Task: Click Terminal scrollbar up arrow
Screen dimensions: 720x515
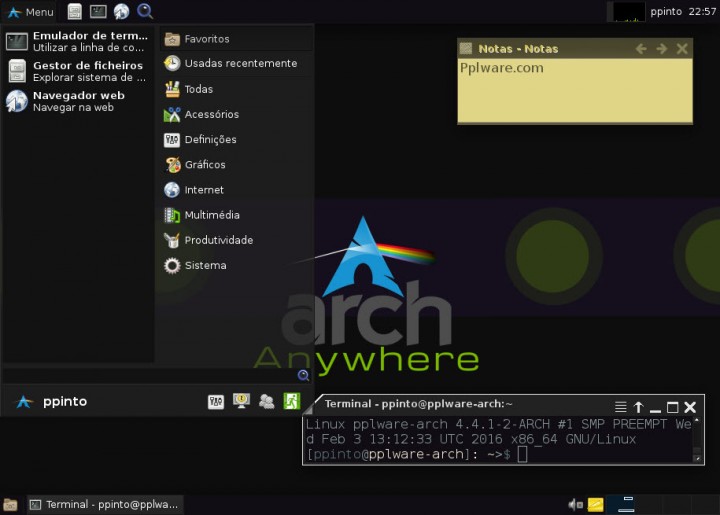Action: [x=697, y=420]
